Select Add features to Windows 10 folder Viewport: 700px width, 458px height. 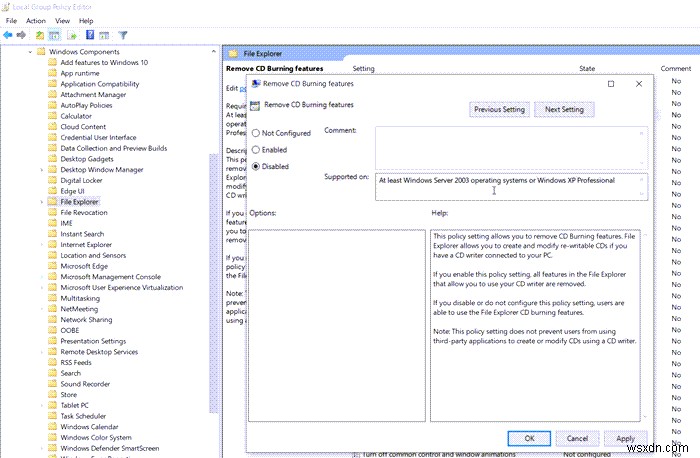(x=104, y=62)
